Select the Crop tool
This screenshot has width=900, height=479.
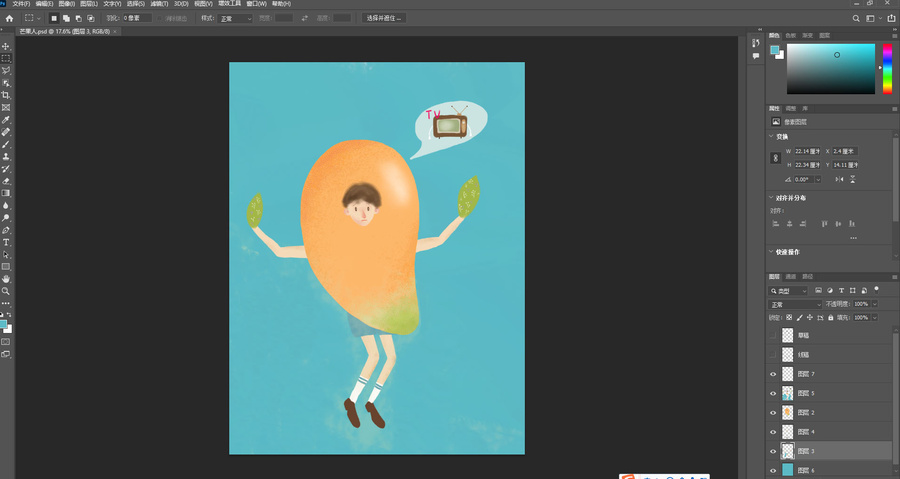pos(6,95)
